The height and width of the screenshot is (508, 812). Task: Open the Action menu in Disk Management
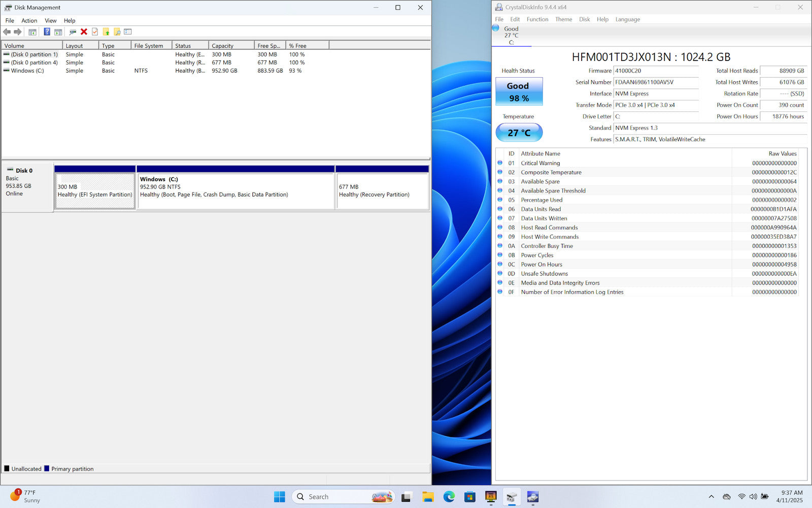(x=29, y=21)
